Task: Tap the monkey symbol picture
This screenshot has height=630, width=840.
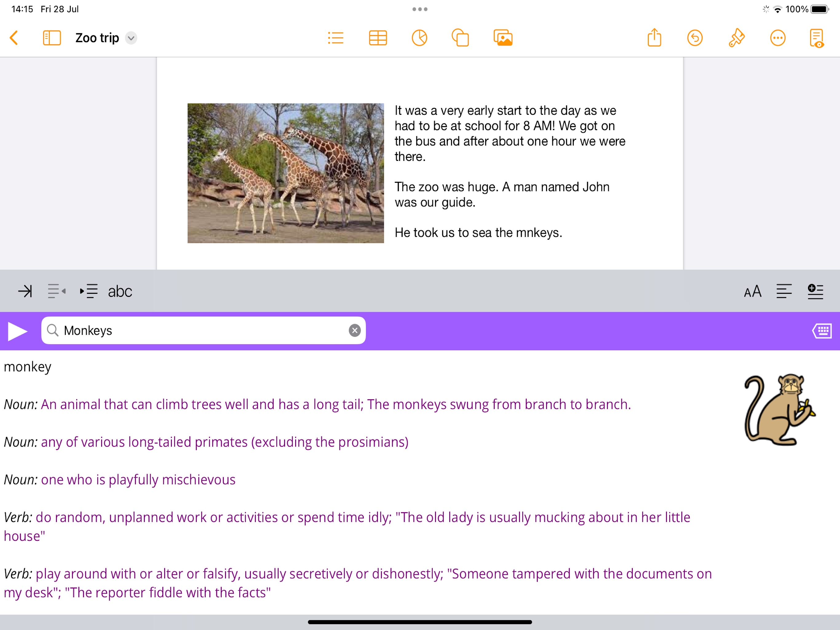Action: click(x=780, y=410)
